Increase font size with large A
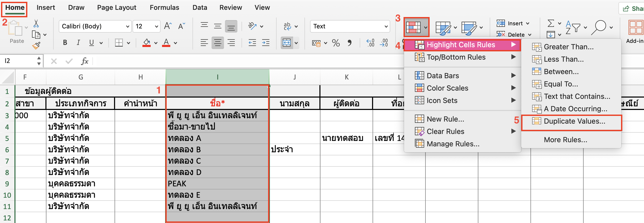 168,26
